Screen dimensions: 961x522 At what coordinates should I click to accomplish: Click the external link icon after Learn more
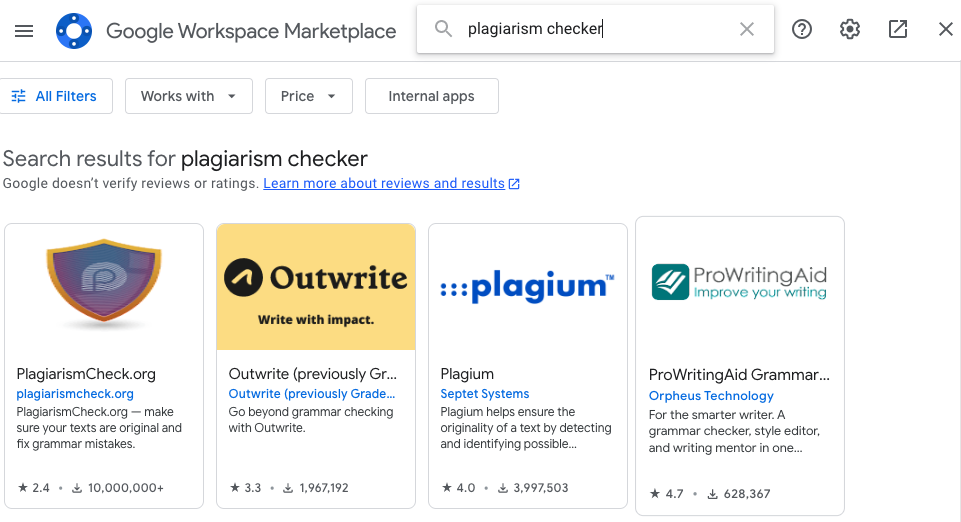pyautogui.click(x=514, y=184)
